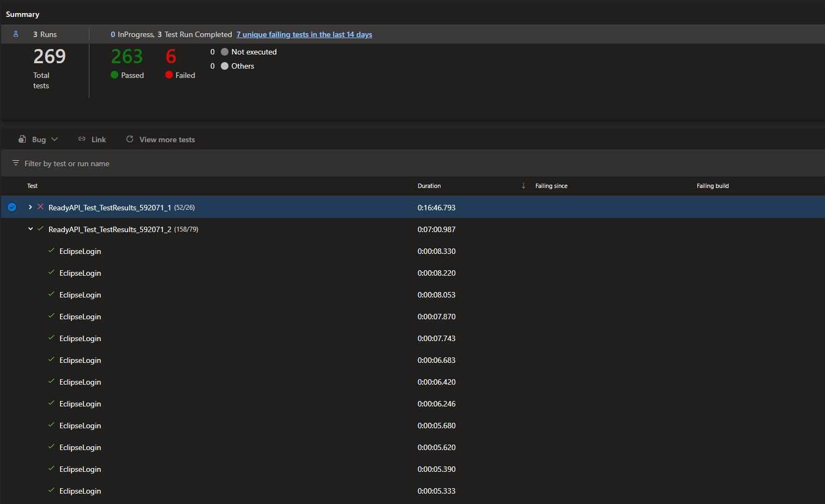The image size is (825, 504).
Task: Click the View more tests button
Action: (167, 139)
